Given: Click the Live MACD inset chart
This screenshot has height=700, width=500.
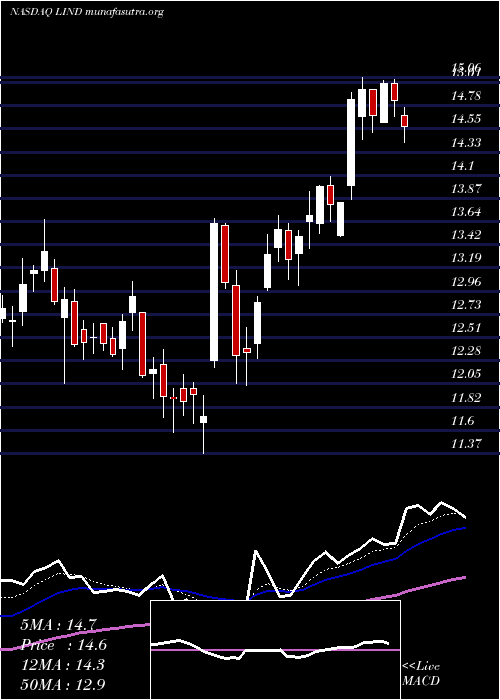Looking at the screenshot, I should [275, 650].
